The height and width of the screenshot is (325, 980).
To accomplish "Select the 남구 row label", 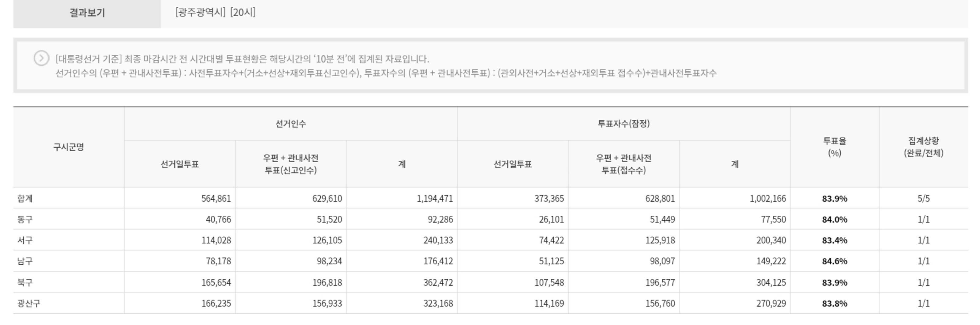I will point(25,261).
